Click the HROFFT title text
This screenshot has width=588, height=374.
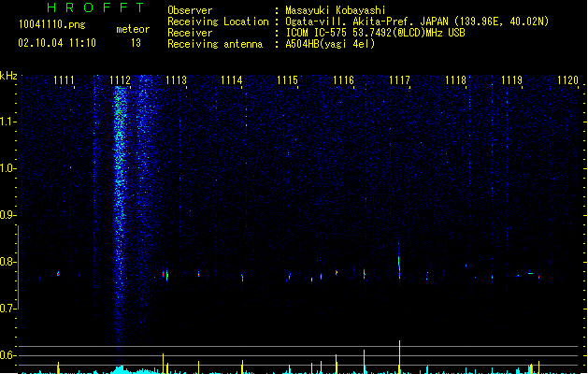96,7
